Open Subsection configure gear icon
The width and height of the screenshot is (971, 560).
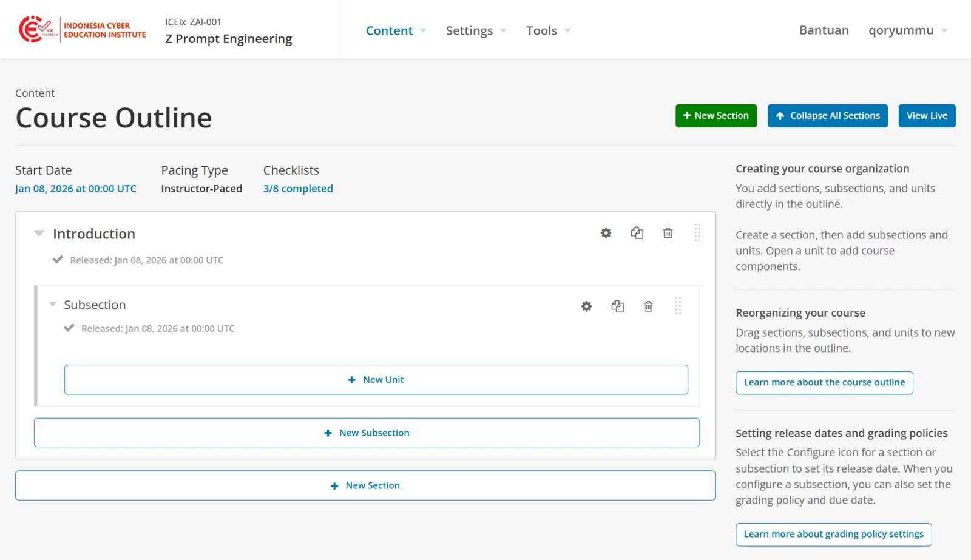pyautogui.click(x=586, y=306)
